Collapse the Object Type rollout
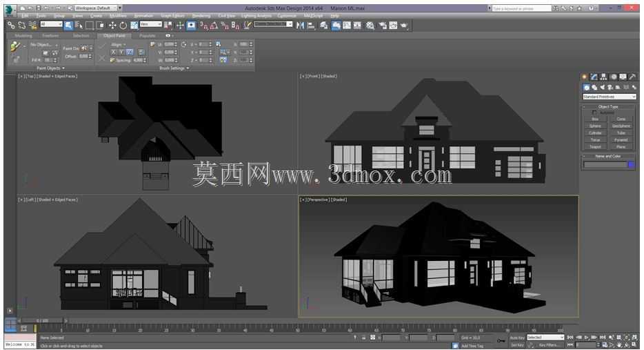644x350 pixels. point(608,106)
